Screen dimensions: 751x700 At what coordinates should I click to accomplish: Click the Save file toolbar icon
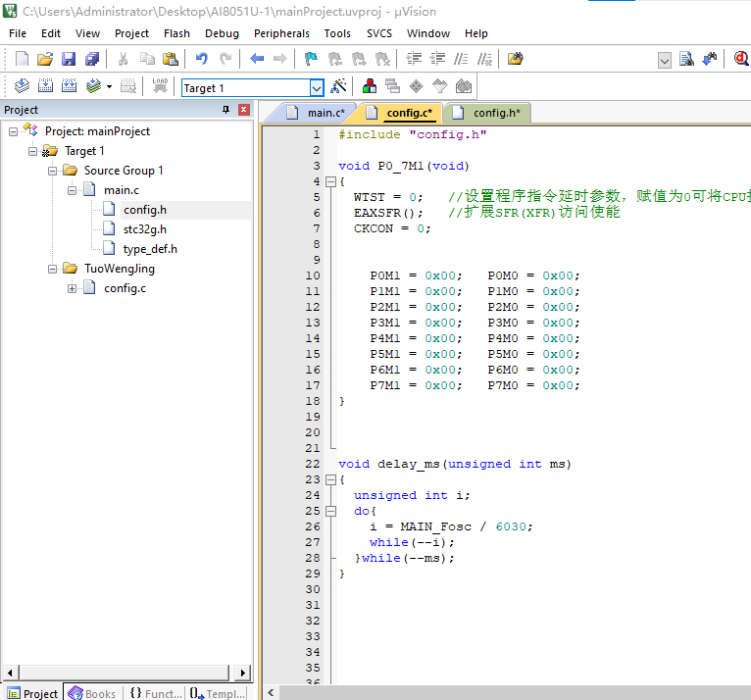(x=69, y=59)
